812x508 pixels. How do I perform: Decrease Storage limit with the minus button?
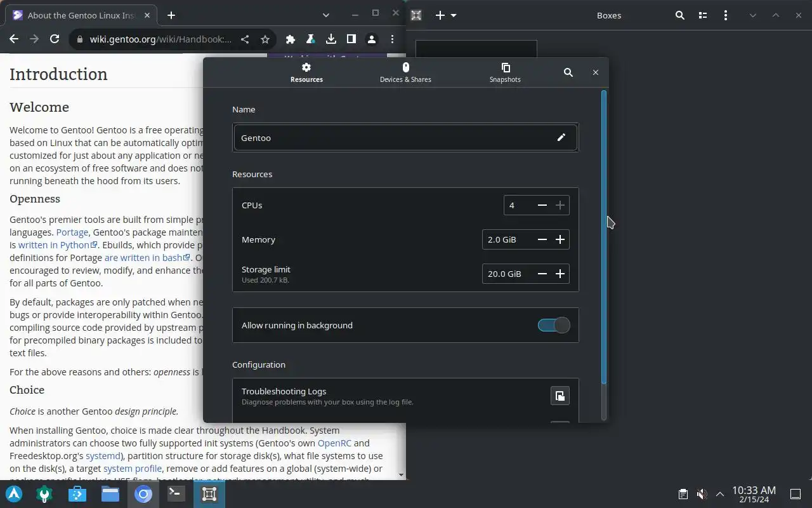(542, 274)
